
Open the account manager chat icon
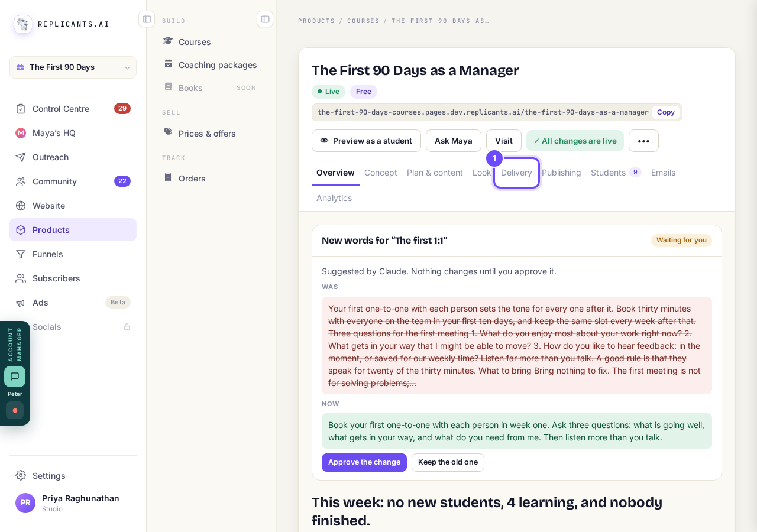15,377
